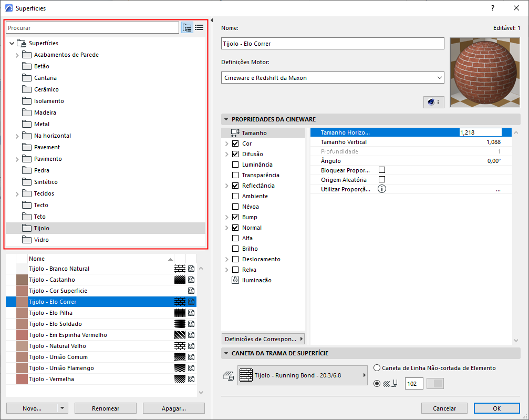Collapse the Superfícies root node
The width and height of the screenshot is (529, 420).
coord(12,43)
